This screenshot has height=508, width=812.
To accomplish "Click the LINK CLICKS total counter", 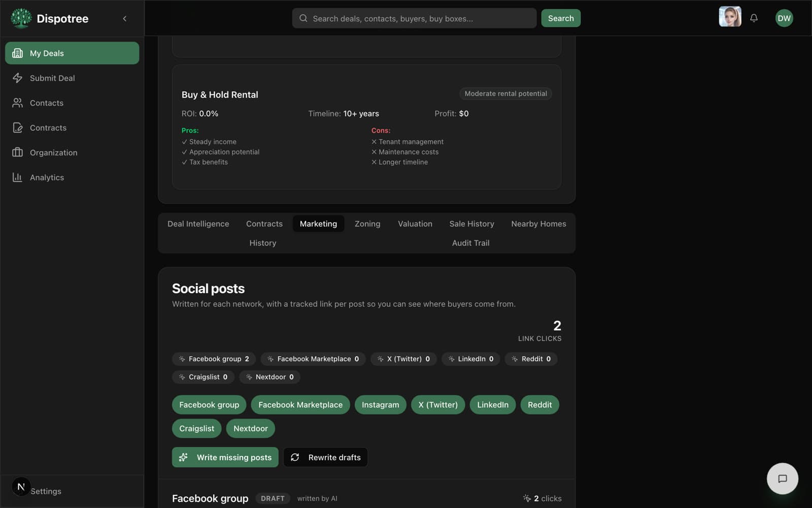I will point(540,331).
